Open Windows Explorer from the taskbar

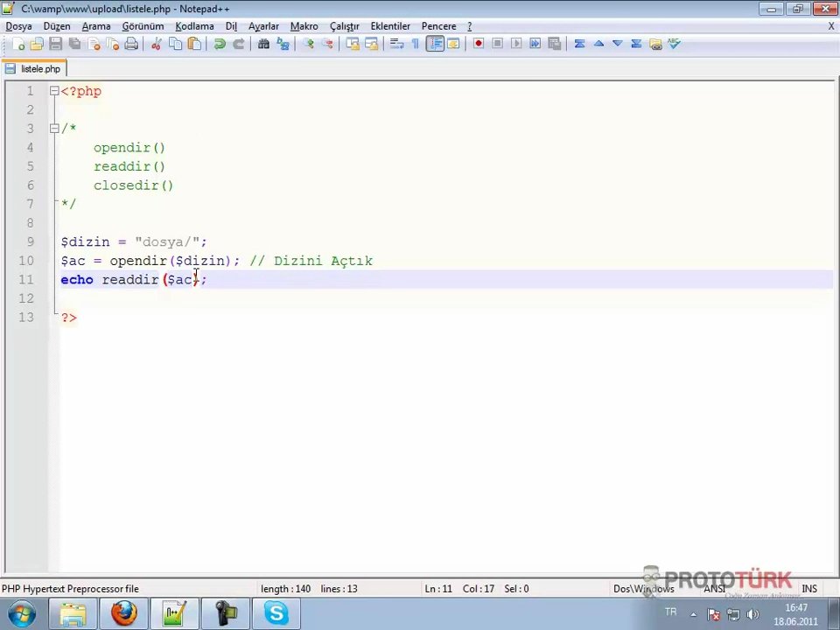73,613
